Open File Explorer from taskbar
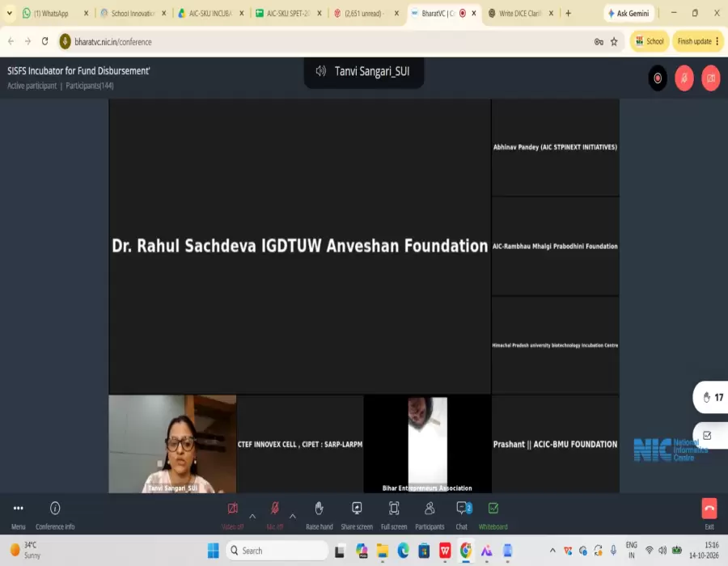 pos(382,551)
